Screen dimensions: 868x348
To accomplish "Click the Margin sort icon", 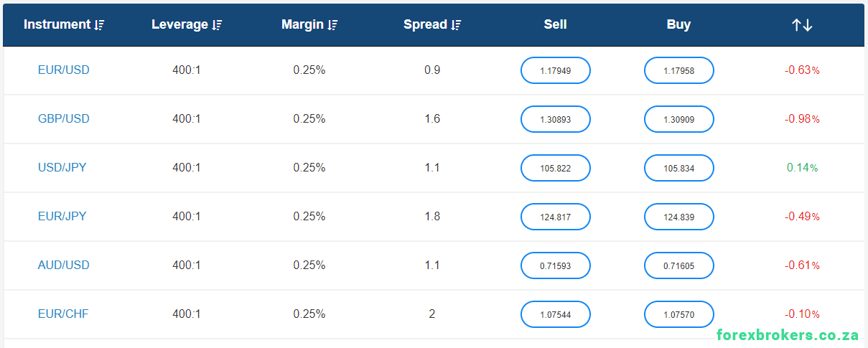I will tap(332, 25).
